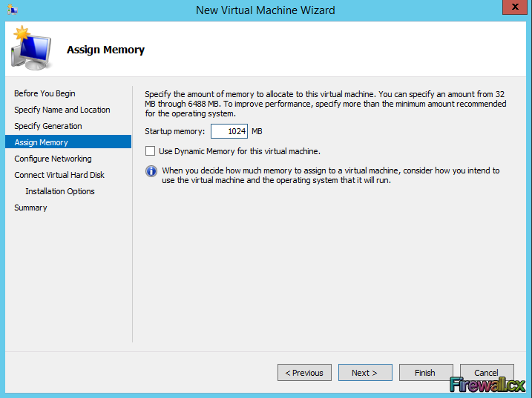Click the Finish button
532x398 pixels.
[426, 373]
